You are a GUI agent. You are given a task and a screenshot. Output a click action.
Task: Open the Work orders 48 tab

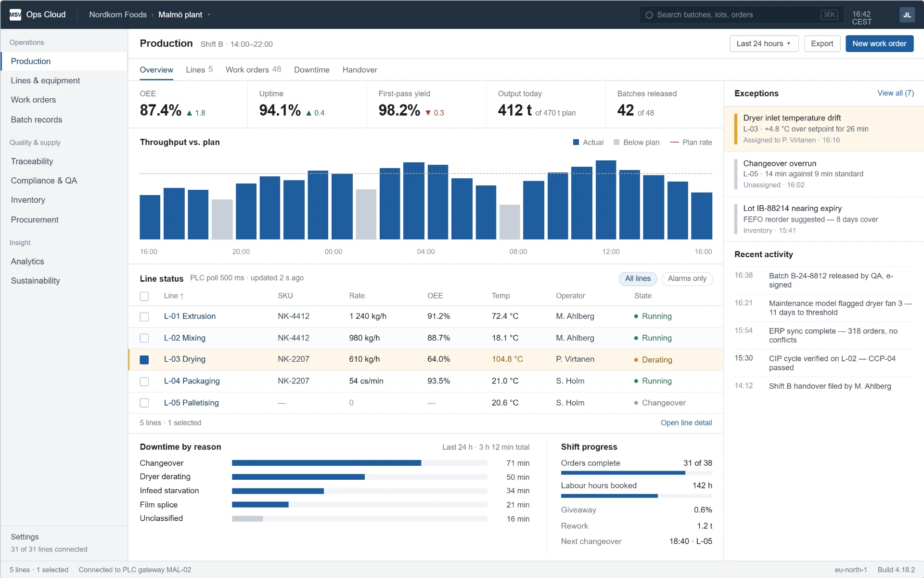click(x=253, y=70)
